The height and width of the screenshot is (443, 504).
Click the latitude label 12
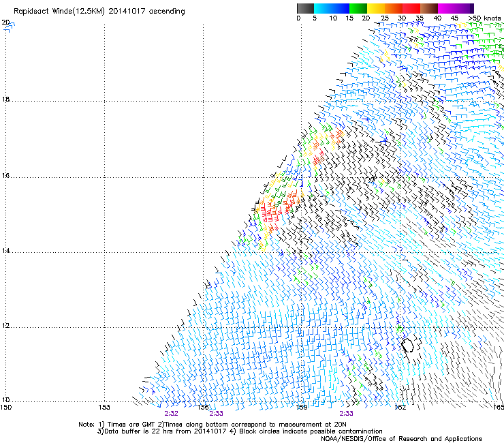coord(5,325)
